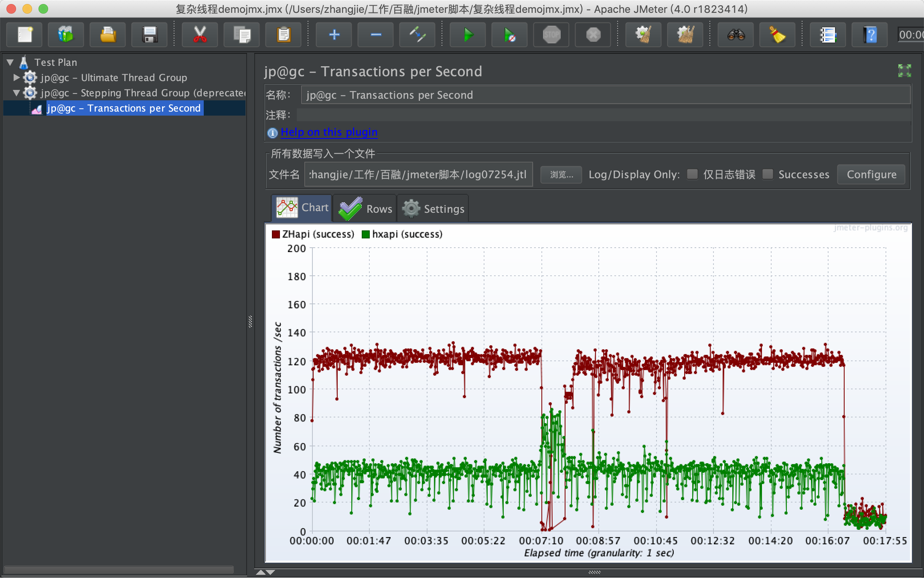Open the binoculars Search icon
Screen dimensions: 924x578
736,35
